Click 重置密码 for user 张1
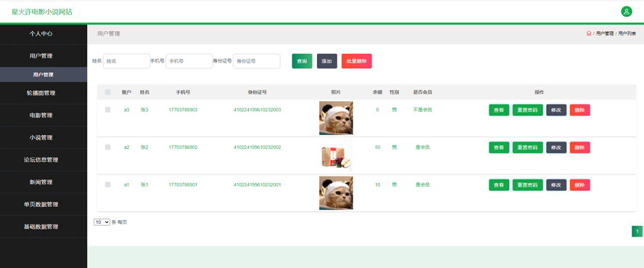Image resolution: width=644 pixels, height=268 pixels. coord(528,185)
